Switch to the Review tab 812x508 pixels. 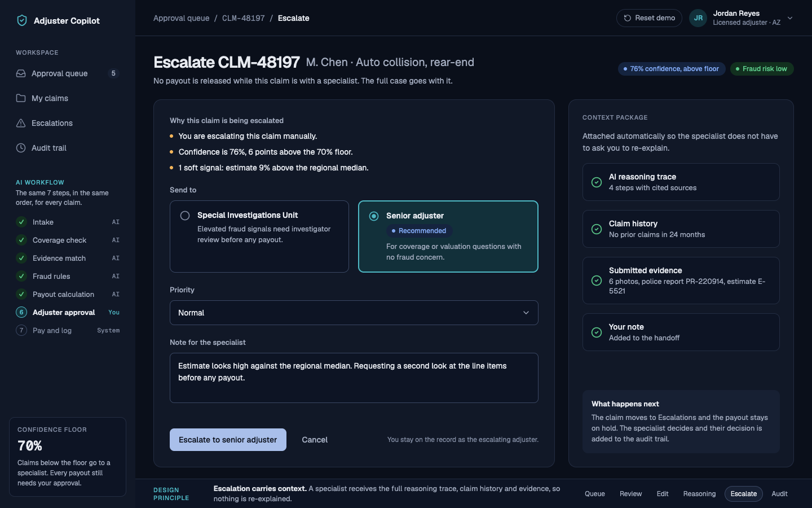point(631,494)
